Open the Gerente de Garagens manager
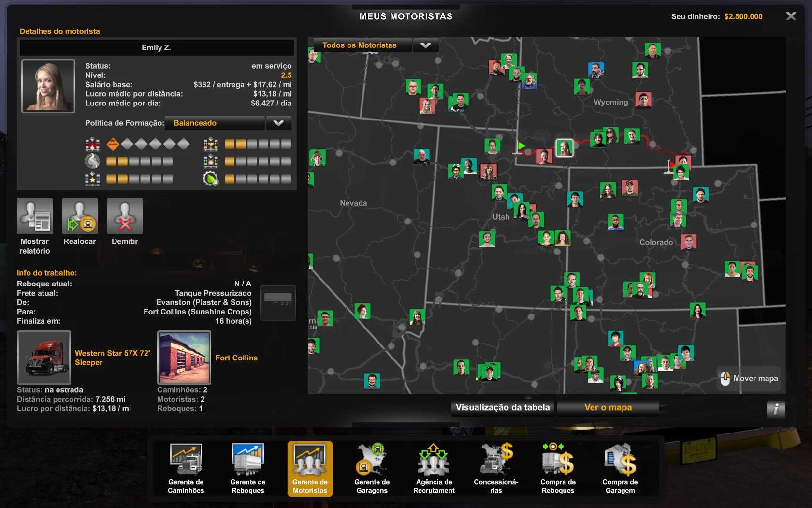 click(x=372, y=468)
